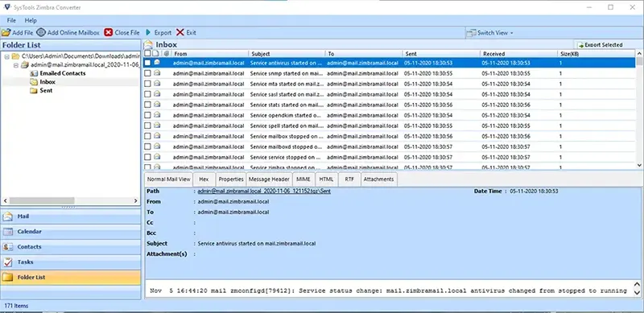This screenshot has height=313, width=644.
Task: Check the 'Service antivirus started' email checkbox
Action: tap(147, 63)
